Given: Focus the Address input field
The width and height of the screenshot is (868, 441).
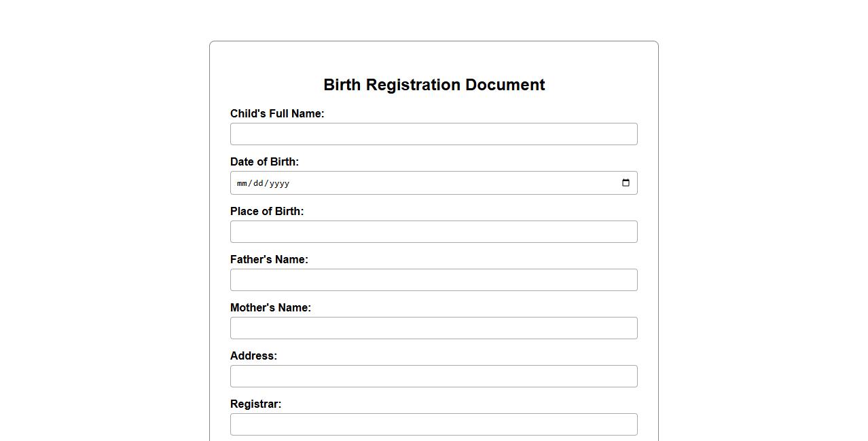Looking at the screenshot, I should tap(433, 377).
